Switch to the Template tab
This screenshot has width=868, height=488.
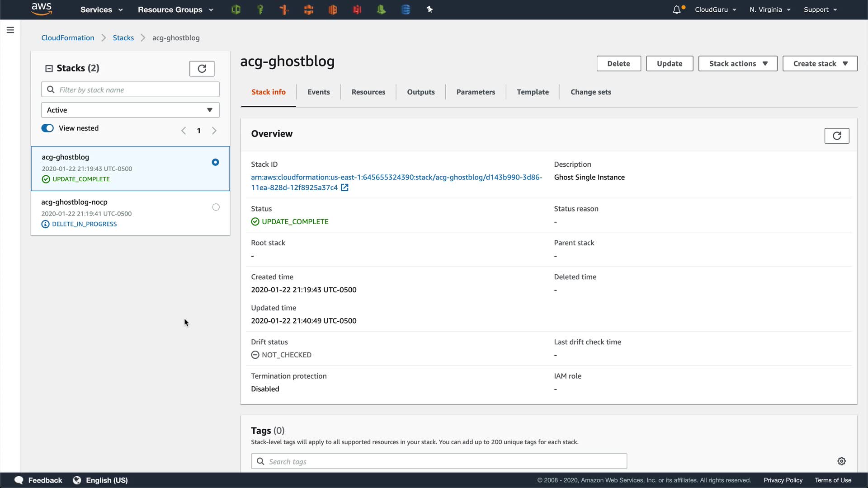(533, 92)
